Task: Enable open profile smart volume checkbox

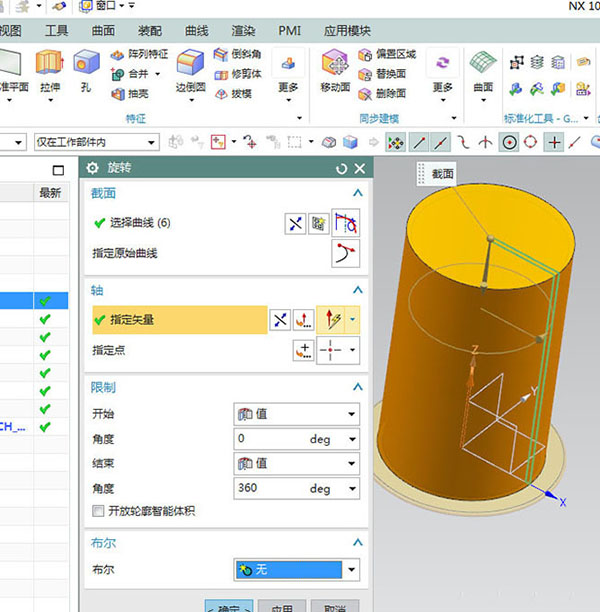Action: coord(98,511)
